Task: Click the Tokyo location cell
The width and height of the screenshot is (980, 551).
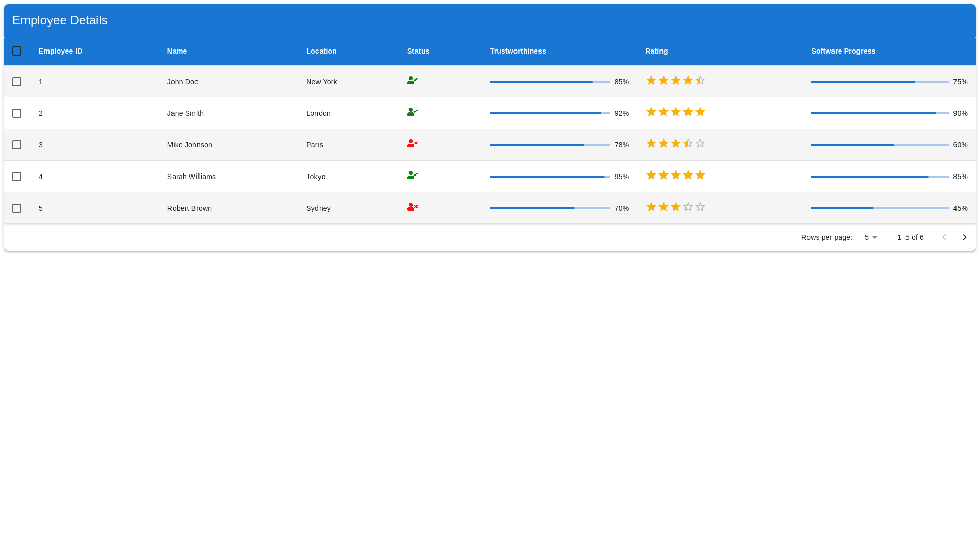Action: tap(315, 177)
